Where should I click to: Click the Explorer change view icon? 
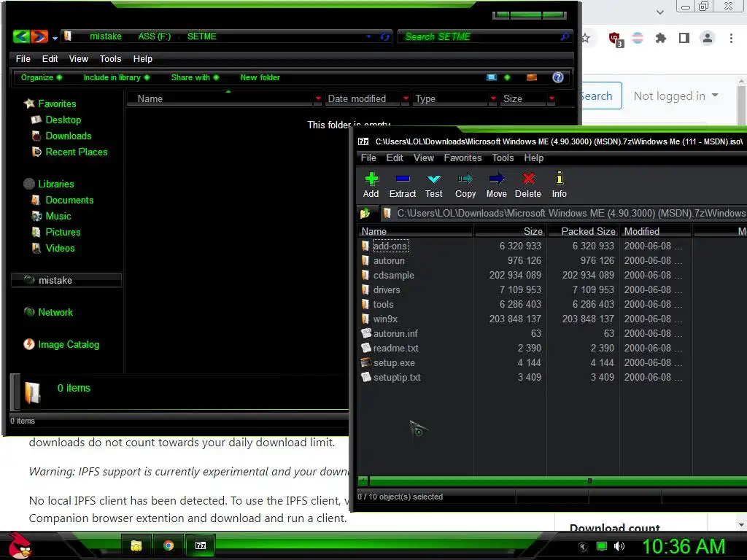coord(492,77)
